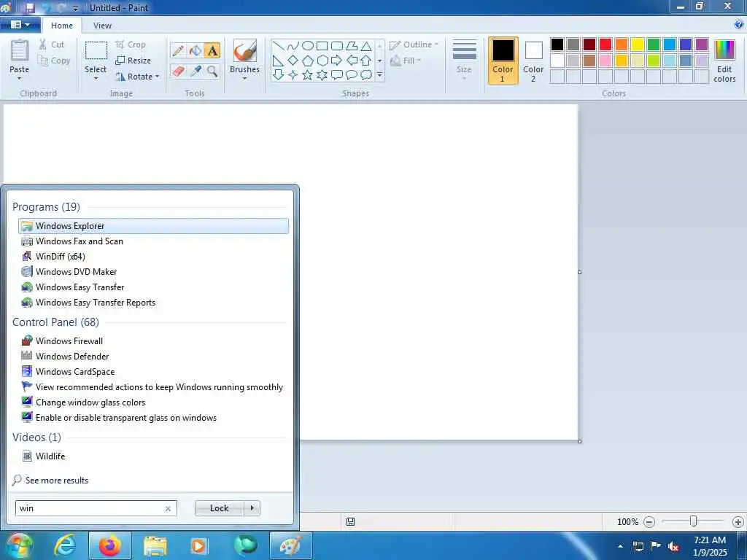The height and width of the screenshot is (560, 747).
Task: Click zoom out minus button
Action: (649, 522)
